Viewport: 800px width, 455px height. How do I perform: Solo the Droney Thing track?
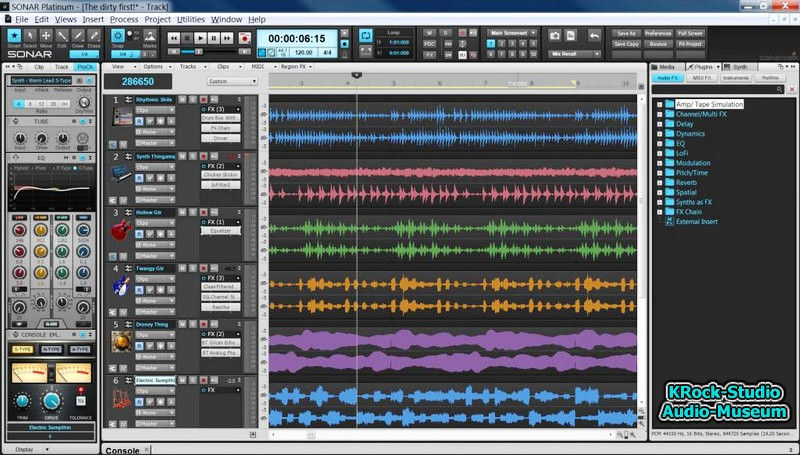[x=192, y=324]
